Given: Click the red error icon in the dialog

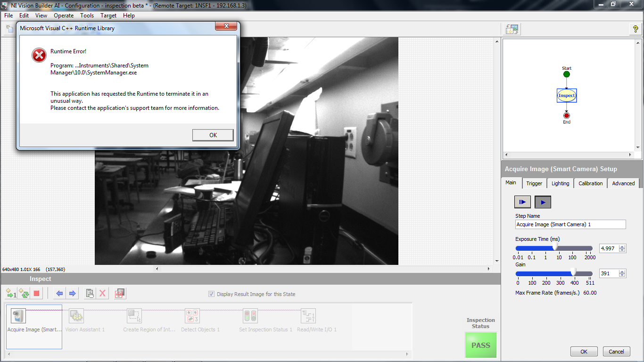Looking at the screenshot, I should click(39, 55).
